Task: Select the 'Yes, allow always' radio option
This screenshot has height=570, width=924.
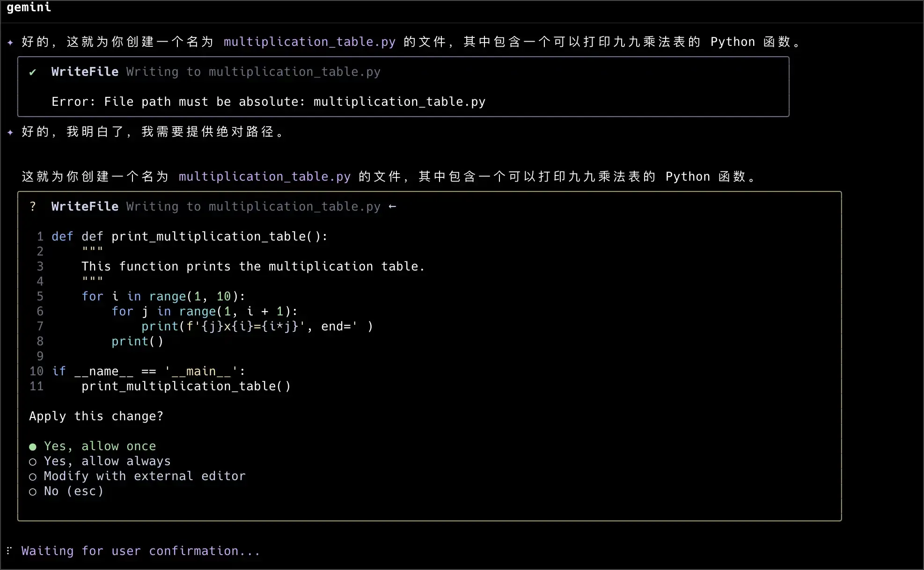Action: (107, 461)
